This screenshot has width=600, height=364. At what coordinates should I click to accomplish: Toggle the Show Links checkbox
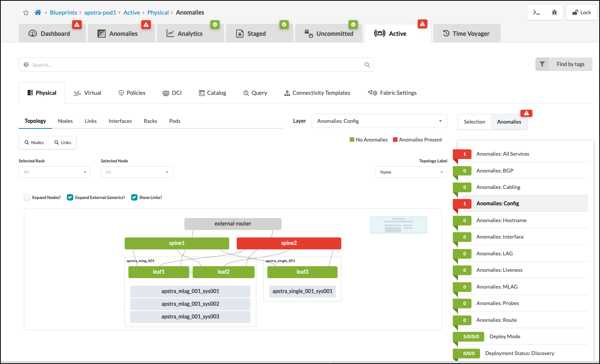click(134, 197)
